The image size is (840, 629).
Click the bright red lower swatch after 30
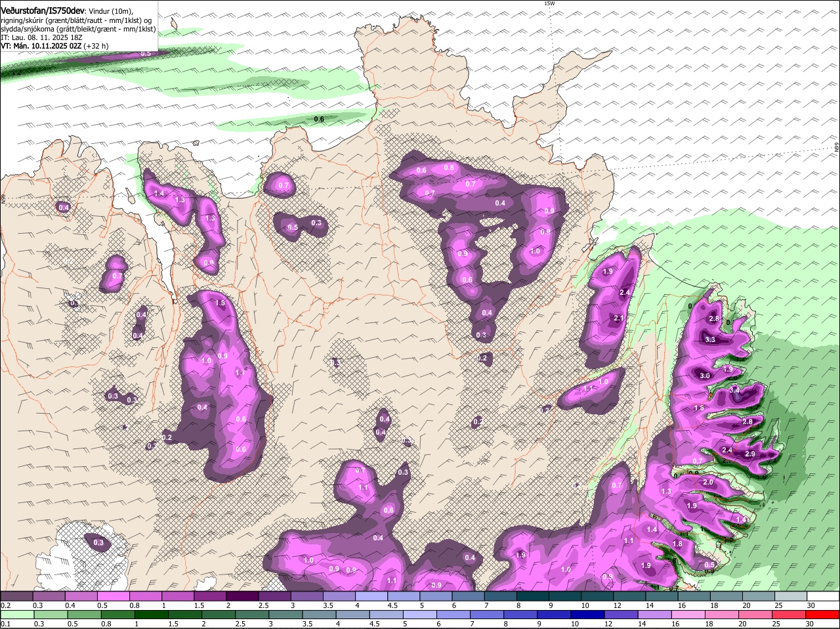(824, 615)
